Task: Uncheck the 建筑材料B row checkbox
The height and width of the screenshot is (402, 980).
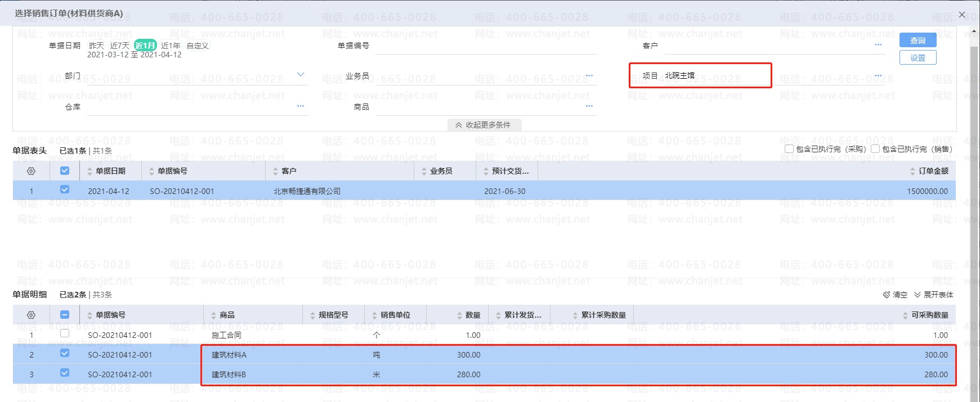Action: click(65, 373)
